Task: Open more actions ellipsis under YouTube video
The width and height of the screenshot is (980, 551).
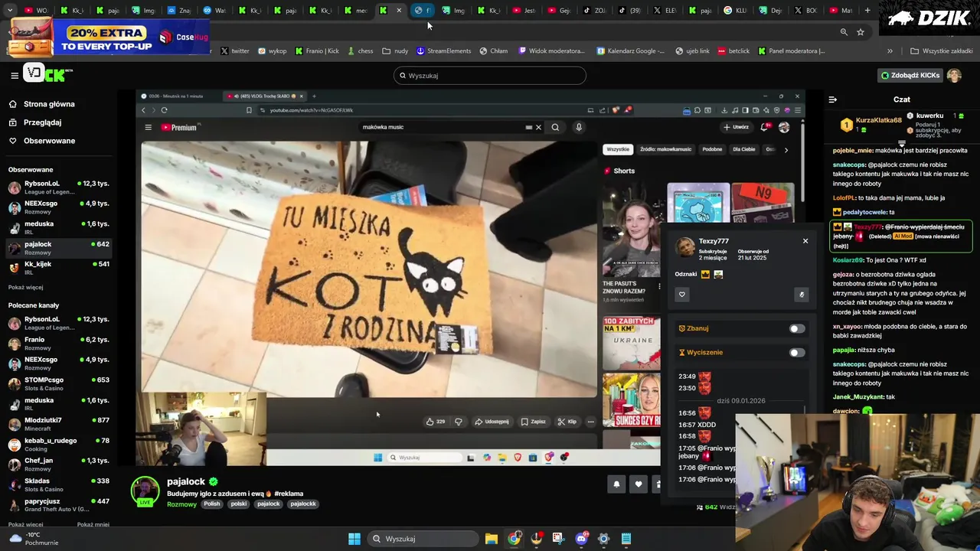Action: coord(590,422)
